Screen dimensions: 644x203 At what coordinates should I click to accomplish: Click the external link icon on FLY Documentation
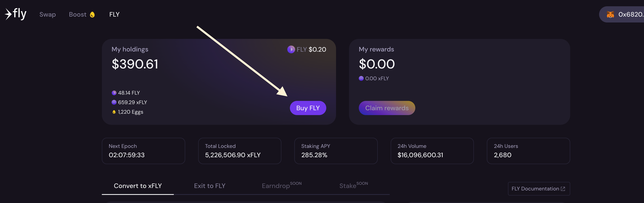pyautogui.click(x=563, y=189)
